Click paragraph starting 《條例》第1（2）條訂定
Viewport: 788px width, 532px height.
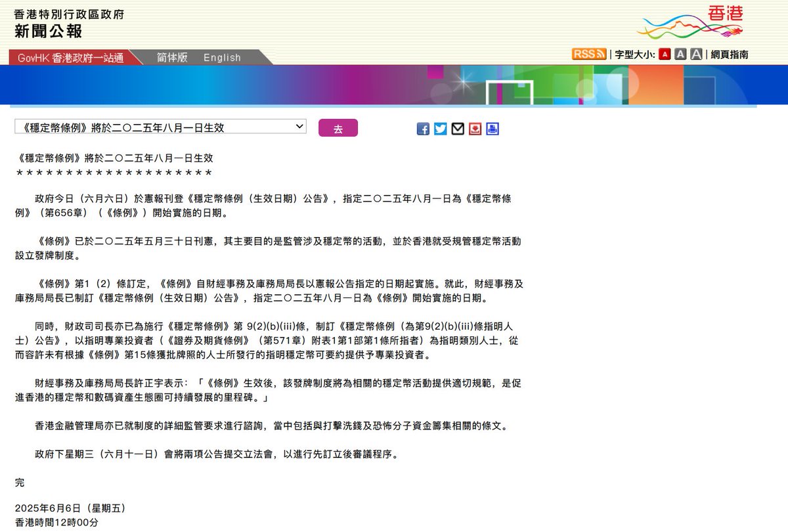(x=269, y=291)
